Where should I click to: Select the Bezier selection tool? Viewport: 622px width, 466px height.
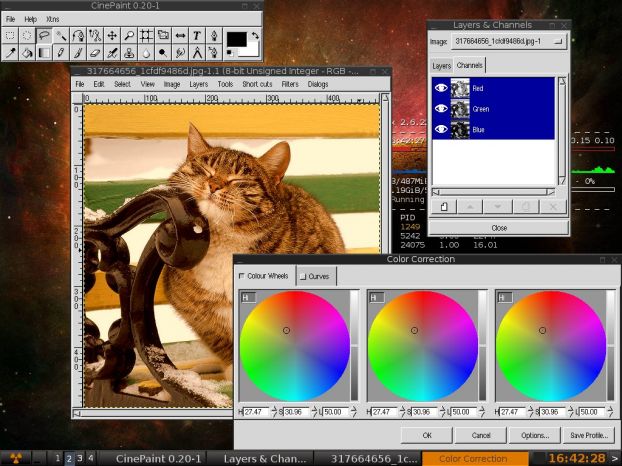pos(78,36)
